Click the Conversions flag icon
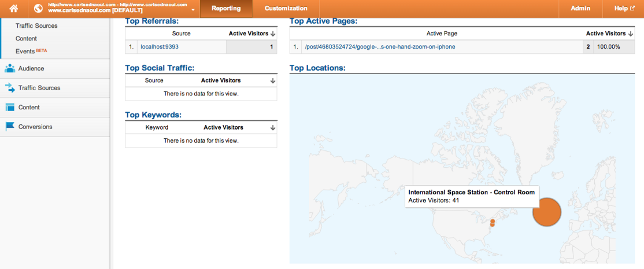The image size is (644, 269). tap(9, 127)
